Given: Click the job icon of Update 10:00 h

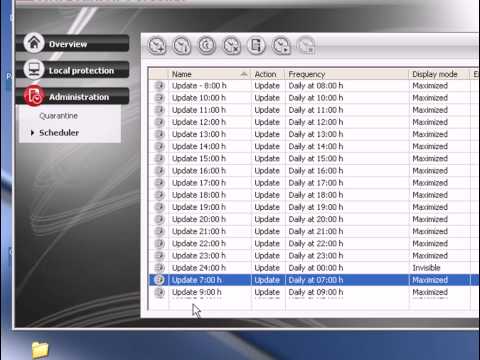Looking at the screenshot, I should click(160, 98).
